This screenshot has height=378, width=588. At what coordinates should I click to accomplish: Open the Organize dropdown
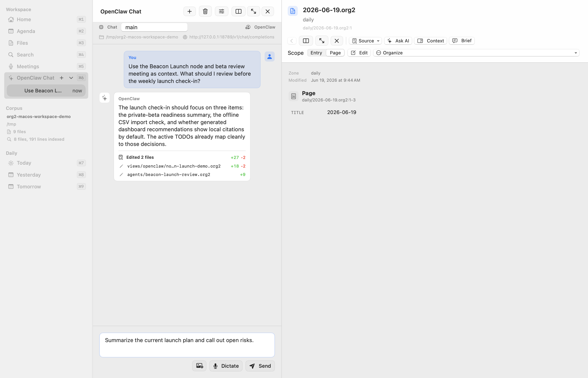[476, 53]
